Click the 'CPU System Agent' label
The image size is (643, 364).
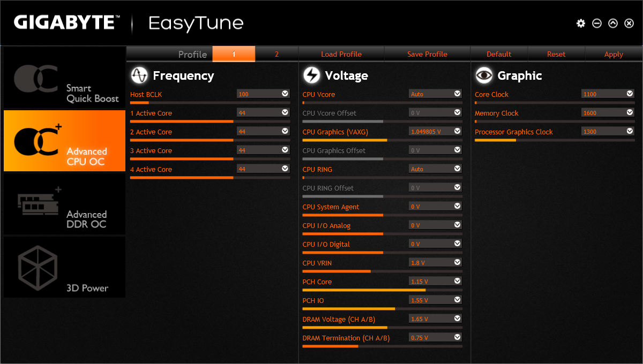(x=331, y=207)
